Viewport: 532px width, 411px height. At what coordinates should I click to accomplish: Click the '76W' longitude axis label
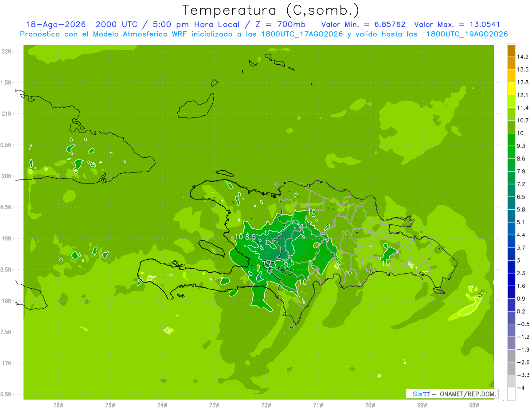click(x=58, y=405)
